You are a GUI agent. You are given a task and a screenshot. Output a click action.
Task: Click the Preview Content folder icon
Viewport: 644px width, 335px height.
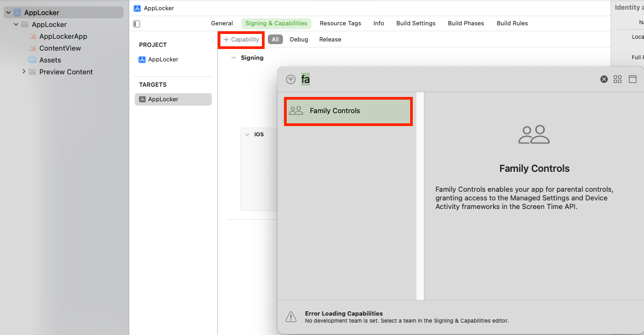point(32,72)
